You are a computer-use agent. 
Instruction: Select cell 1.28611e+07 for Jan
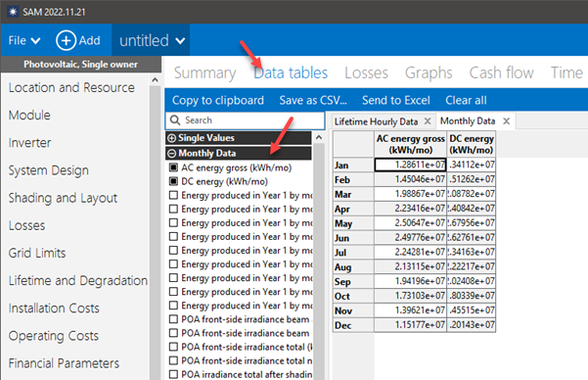point(411,165)
